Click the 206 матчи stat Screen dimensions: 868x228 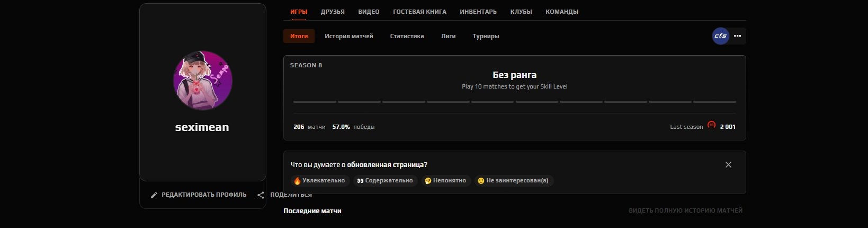point(309,127)
